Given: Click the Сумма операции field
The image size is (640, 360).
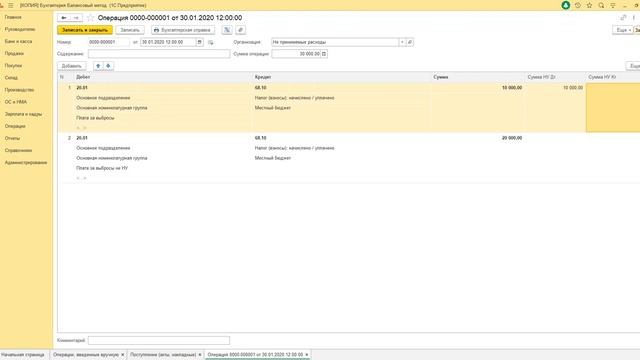Looking at the screenshot, I should 296,54.
